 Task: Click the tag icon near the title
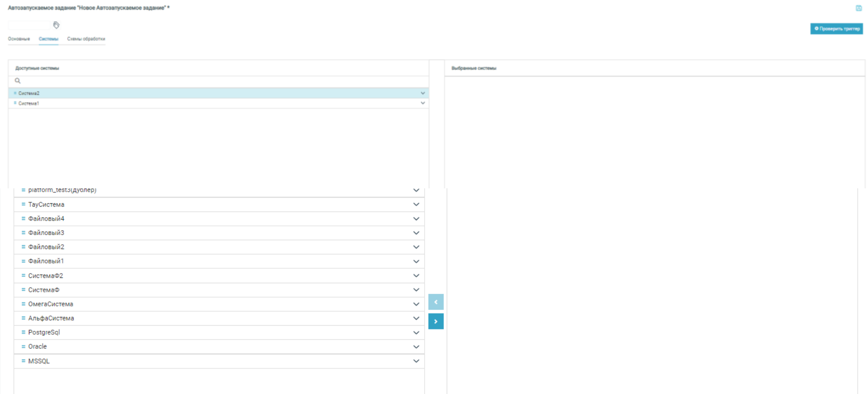click(x=56, y=25)
